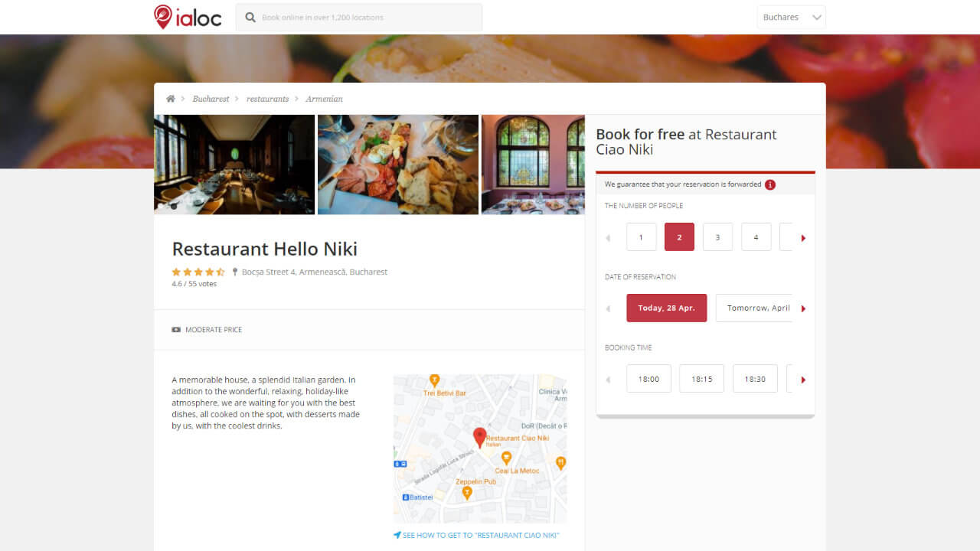
Task: Click Trei Betivi Bar marker on map
Action: click(435, 380)
